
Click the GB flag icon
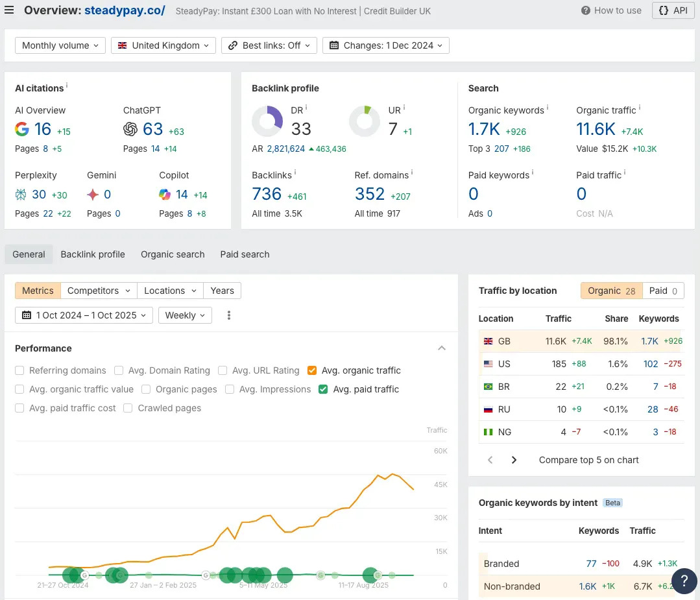(x=489, y=341)
